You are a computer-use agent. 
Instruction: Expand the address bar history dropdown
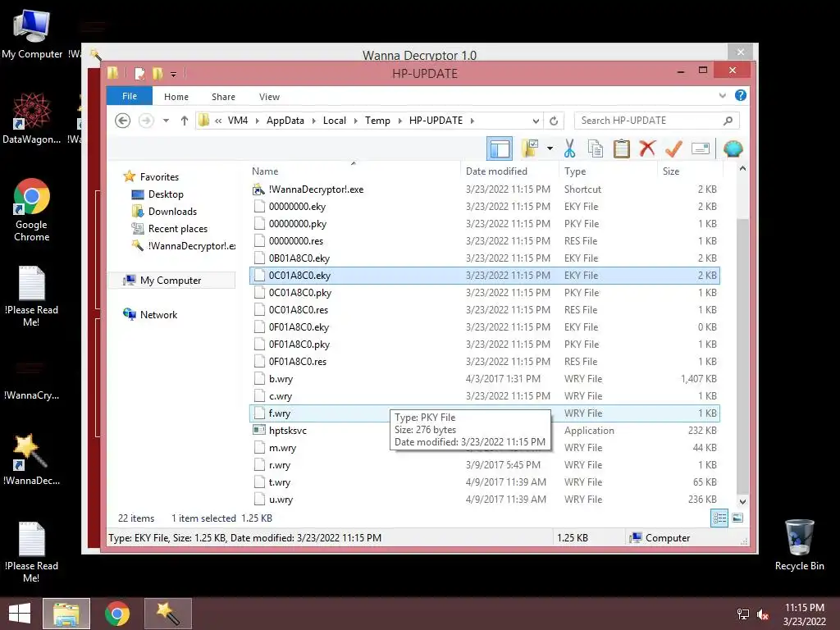[536, 121]
